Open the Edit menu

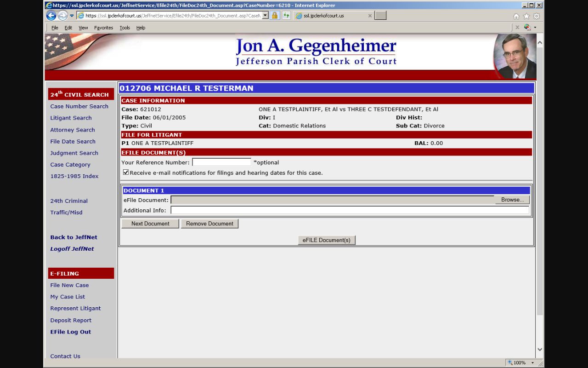point(68,28)
